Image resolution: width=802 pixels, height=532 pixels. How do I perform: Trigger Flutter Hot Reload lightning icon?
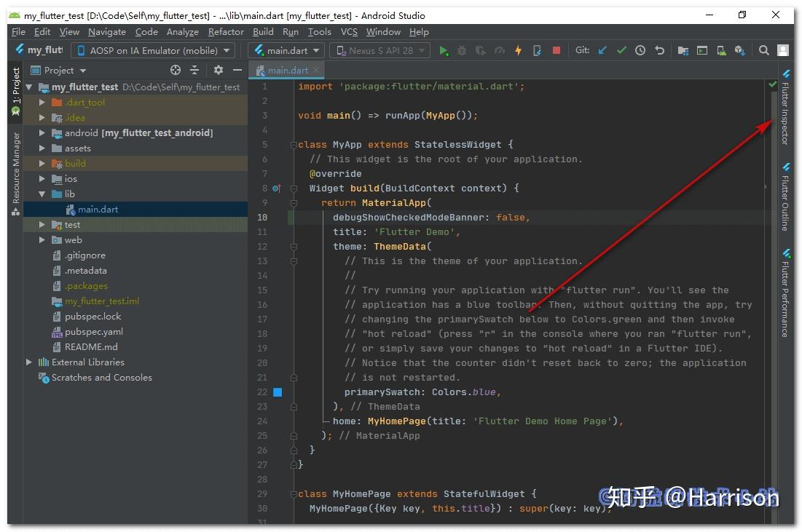(x=518, y=51)
